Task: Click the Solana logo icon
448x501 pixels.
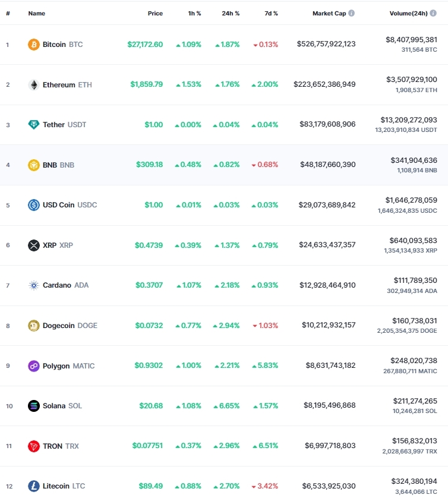Action: [x=33, y=406]
